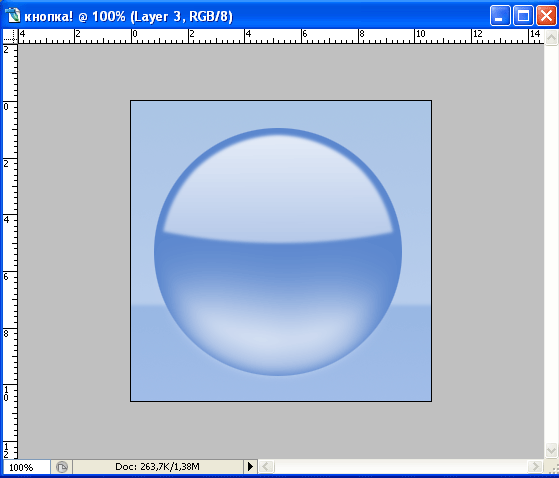Minimize the кнопка! document window
The height and width of the screenshot is (478, 559).
coord(500,16)
